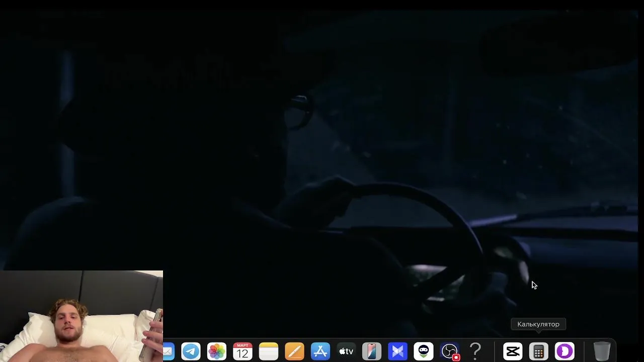Open the purple D app icon
Image resolution: width=644 pixels, height=362 pixels.
coord(565,351)
